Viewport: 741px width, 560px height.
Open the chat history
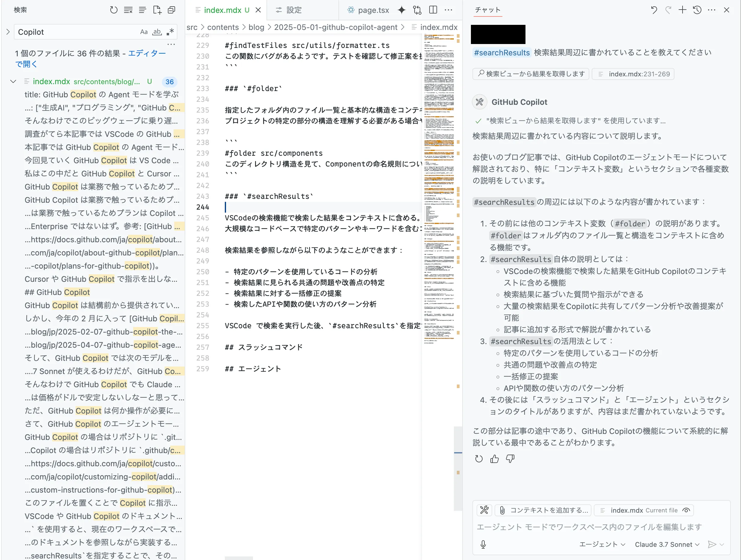click(697, 10)
